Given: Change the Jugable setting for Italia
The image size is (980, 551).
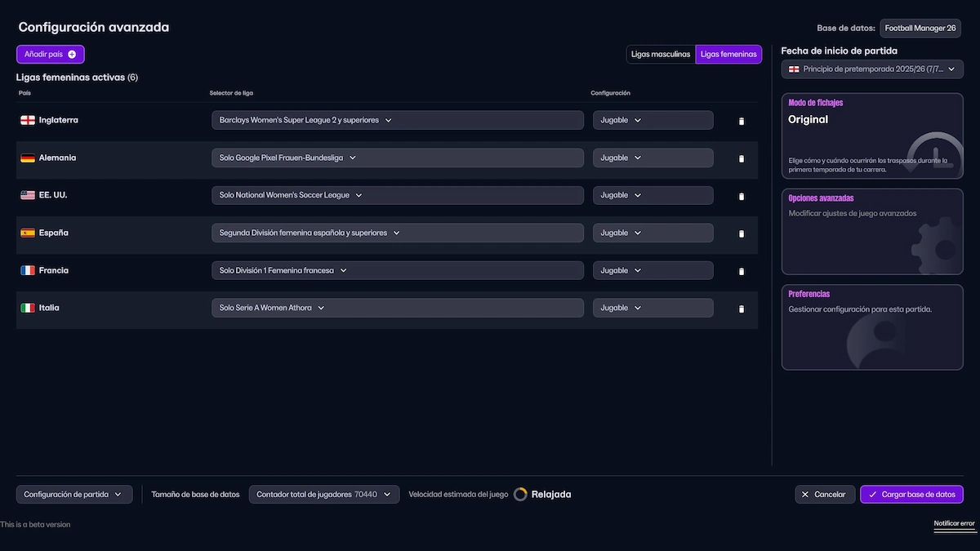Looking at the screenshot, I should click(x=653, y=308).
